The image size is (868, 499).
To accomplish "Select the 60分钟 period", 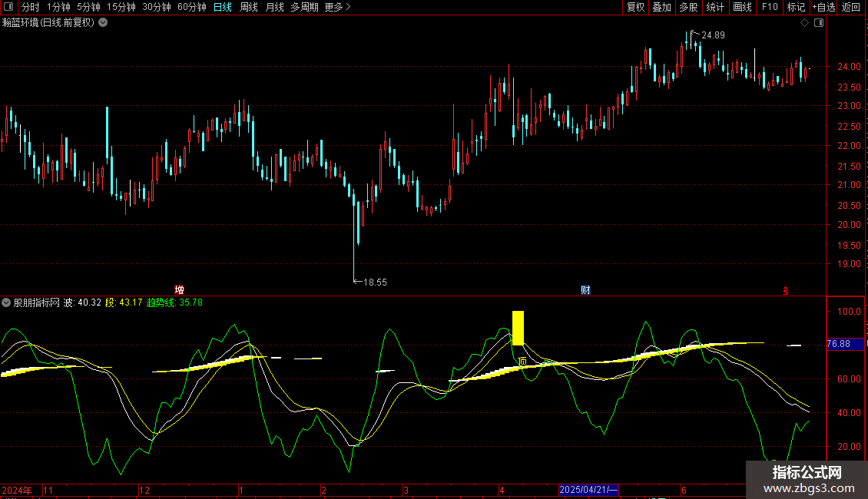I will (x=192, y=7).
